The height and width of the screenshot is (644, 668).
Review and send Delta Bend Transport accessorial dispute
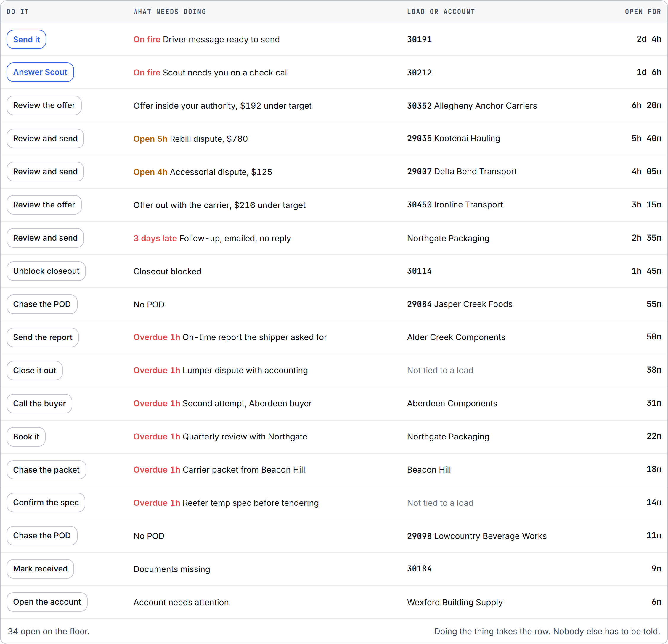[45, 172]
